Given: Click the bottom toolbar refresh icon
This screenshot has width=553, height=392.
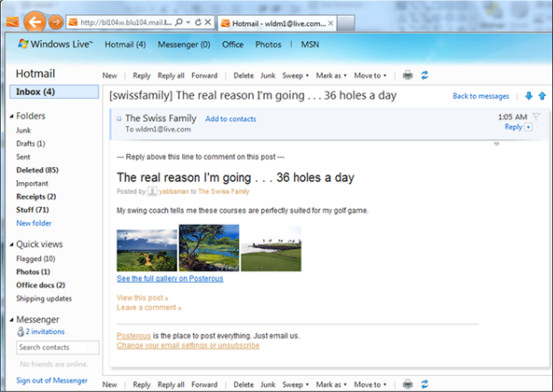Looking at the screenshot, I should (424, 384).
